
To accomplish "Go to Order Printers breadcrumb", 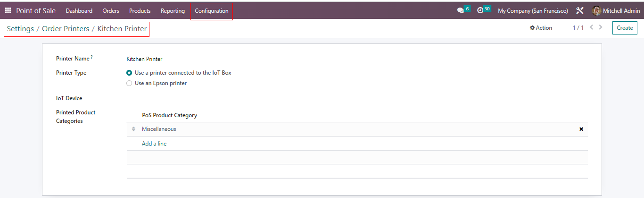I will click(66, 29).
